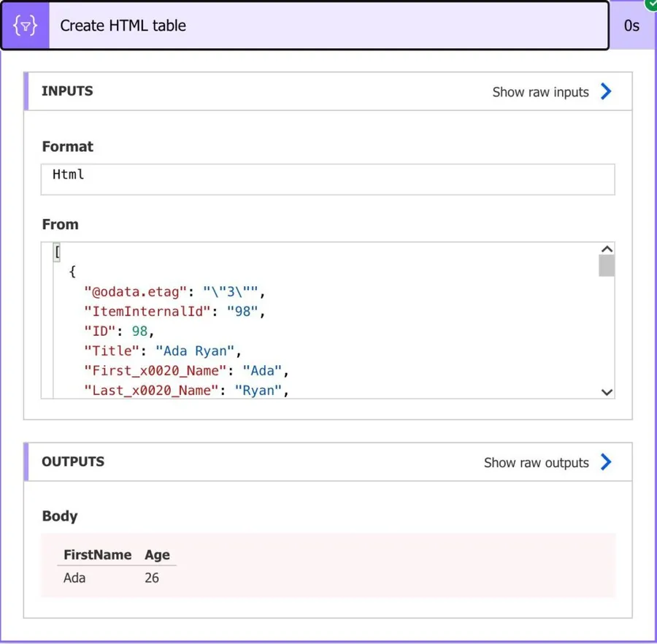This screenshot has width=657, height=644.
Task: Click the blue chevron beside Show raw outputs
Action: click(606, 462)
